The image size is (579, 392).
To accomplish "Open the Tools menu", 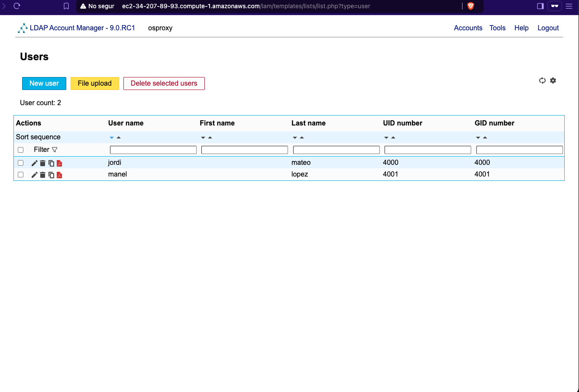I will (497, 28).
